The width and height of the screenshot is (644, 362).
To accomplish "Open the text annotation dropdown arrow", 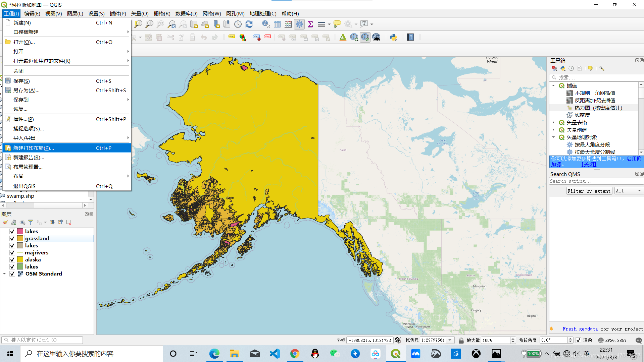I will (372, 24).
